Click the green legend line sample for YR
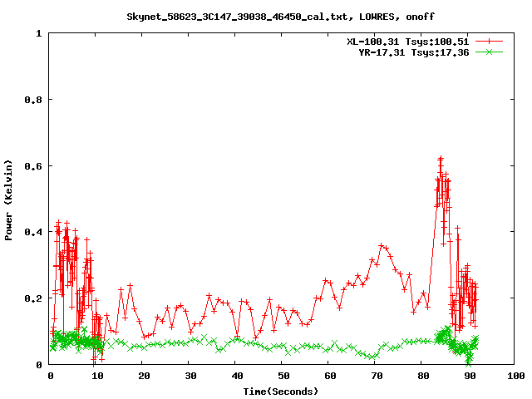The height and width of the screenshot is (399, 532). 489,52
